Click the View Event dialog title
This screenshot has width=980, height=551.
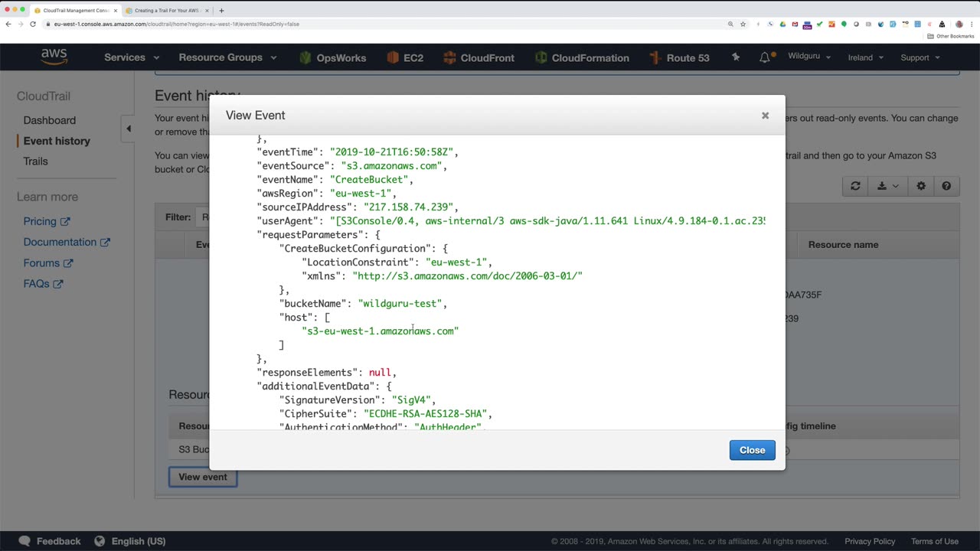pyautogui.click(x=256, y=115)
